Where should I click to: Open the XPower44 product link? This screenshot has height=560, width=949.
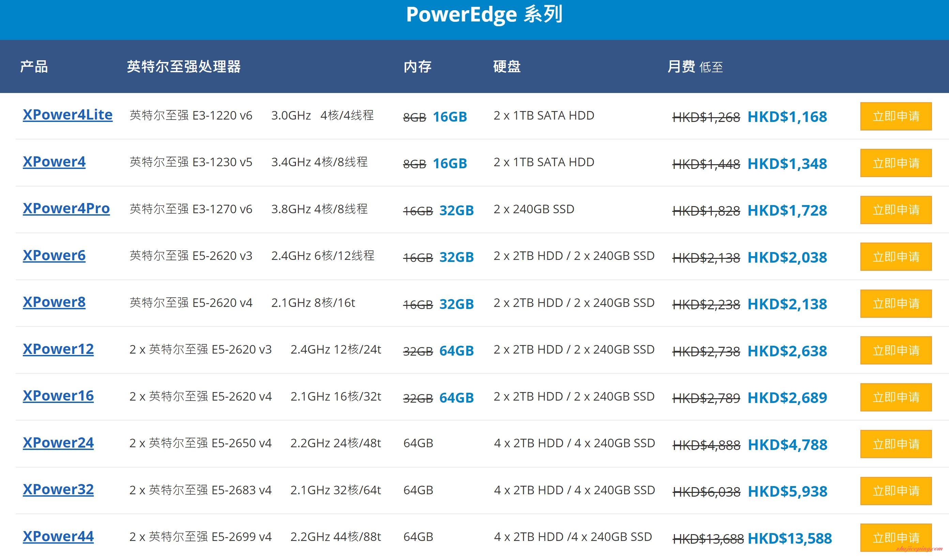(x=58, y=536)
